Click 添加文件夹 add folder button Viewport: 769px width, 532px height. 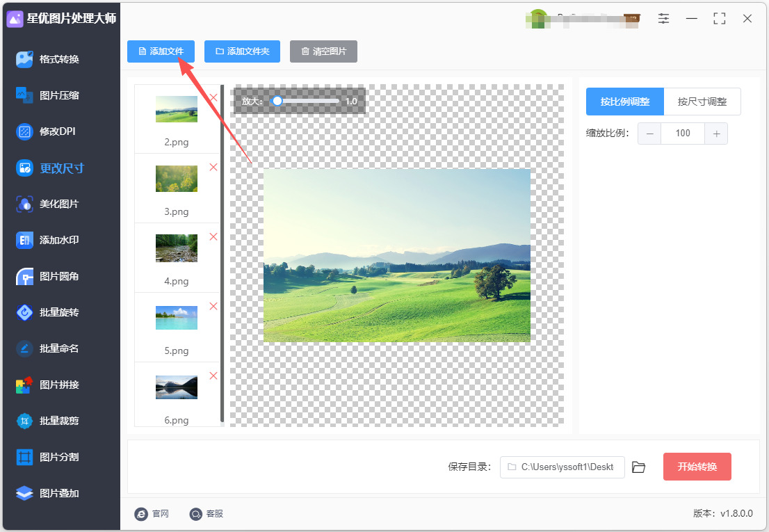click(x=242, y=51)
